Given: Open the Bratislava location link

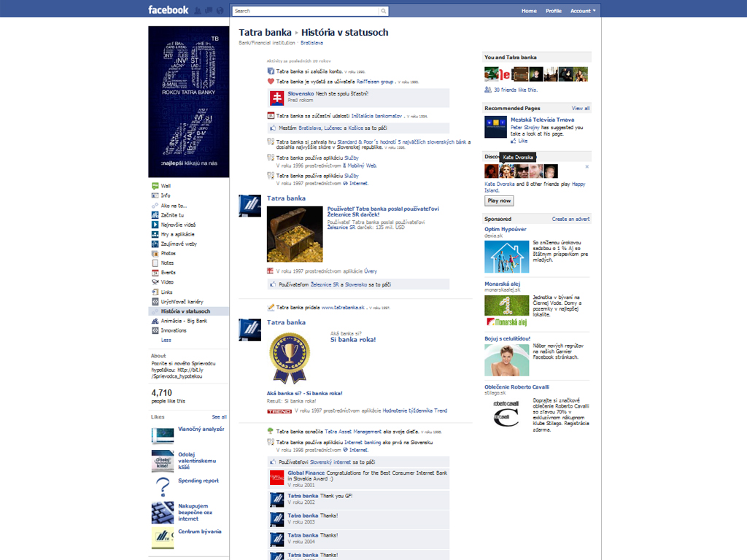Looking at the screenshot, I should (311, 43).
